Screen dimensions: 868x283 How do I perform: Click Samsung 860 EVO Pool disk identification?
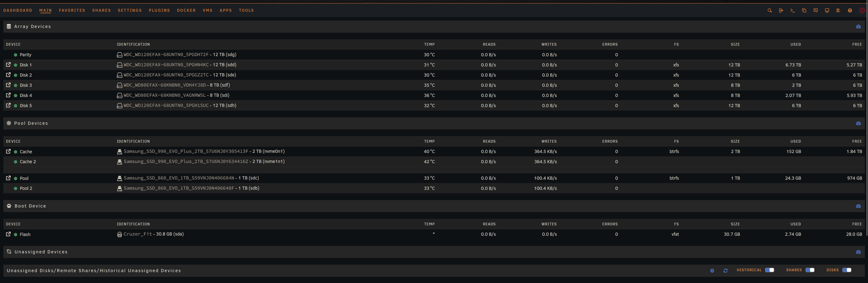pos(179,178)
